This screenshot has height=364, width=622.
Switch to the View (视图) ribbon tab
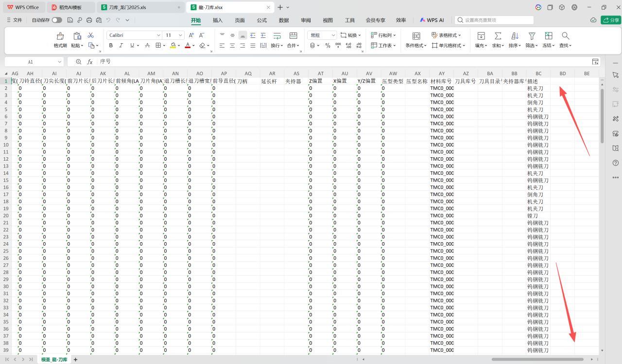328,20
